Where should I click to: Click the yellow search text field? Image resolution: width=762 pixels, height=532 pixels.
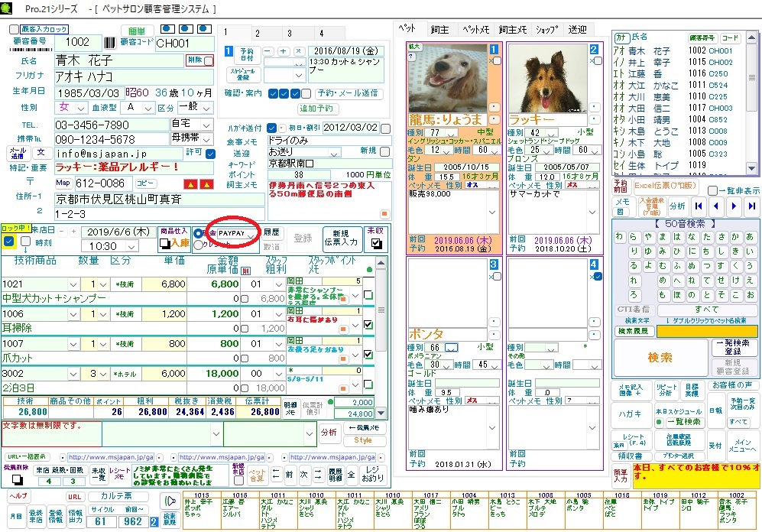coord(707,331)
